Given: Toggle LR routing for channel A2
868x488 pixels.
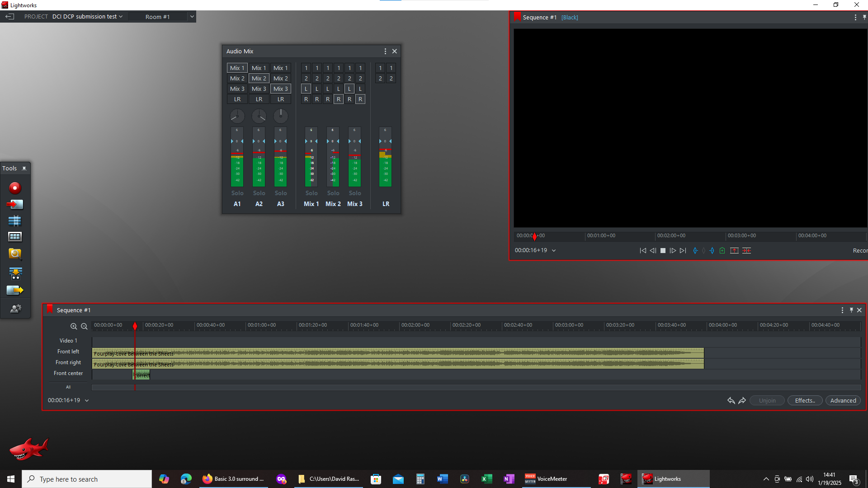Looking at the screenshot, I should [x=259, y=99].
